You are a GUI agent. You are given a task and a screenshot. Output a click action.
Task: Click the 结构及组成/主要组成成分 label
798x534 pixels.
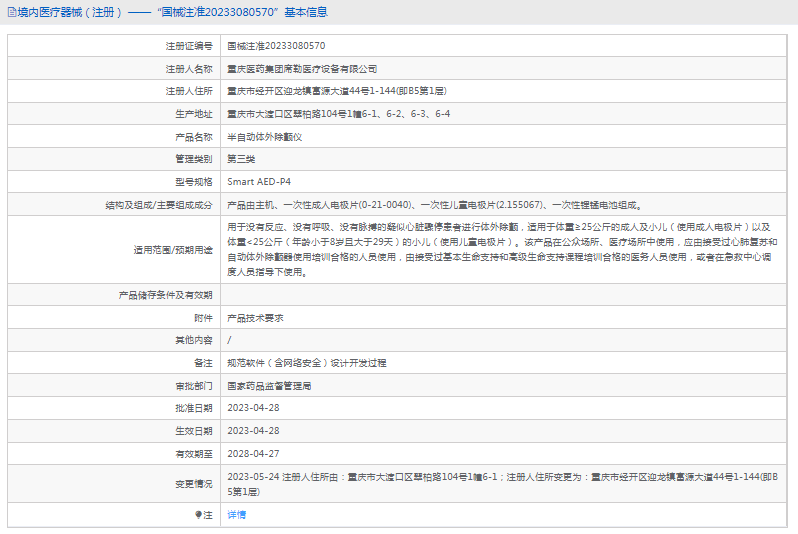[x=159, y=205]
